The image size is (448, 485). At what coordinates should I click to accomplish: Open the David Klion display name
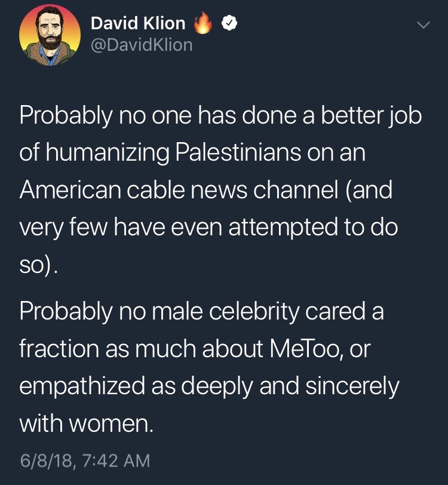point(138,24)
